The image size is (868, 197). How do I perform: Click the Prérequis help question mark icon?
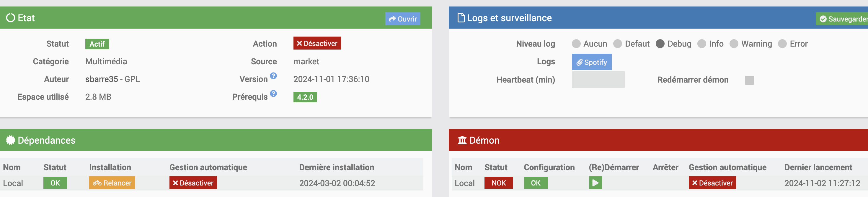pyautogui.click(x=273, y=93)
